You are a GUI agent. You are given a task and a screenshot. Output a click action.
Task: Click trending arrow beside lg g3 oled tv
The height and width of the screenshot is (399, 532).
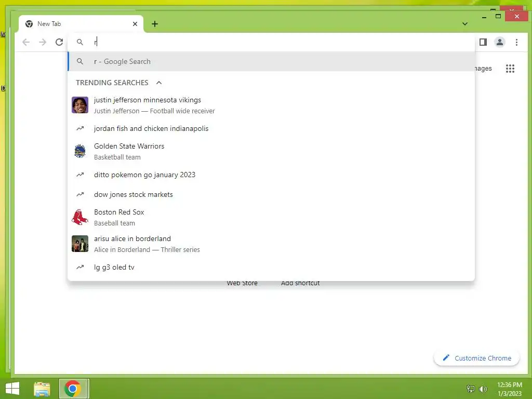[x=80, y=268]
